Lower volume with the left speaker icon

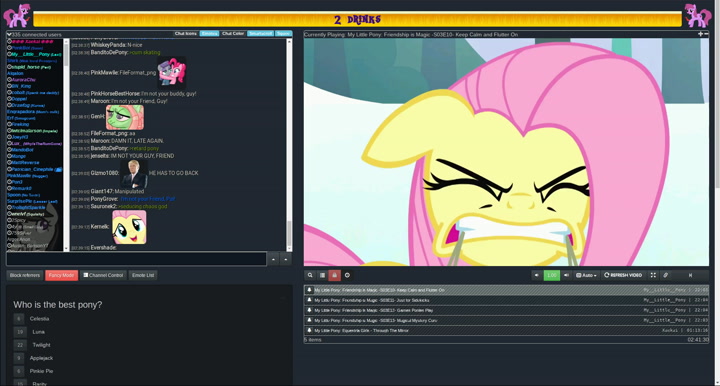[x=536, y=275]
